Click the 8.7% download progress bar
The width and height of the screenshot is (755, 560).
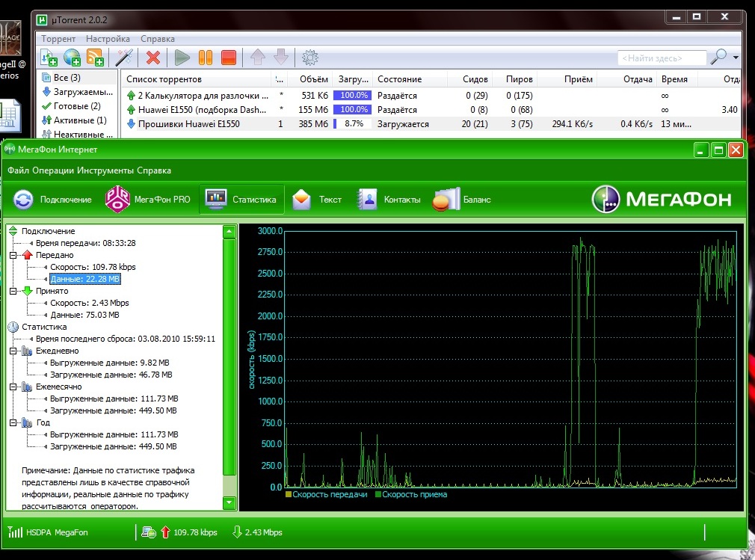tap(353, 124)
